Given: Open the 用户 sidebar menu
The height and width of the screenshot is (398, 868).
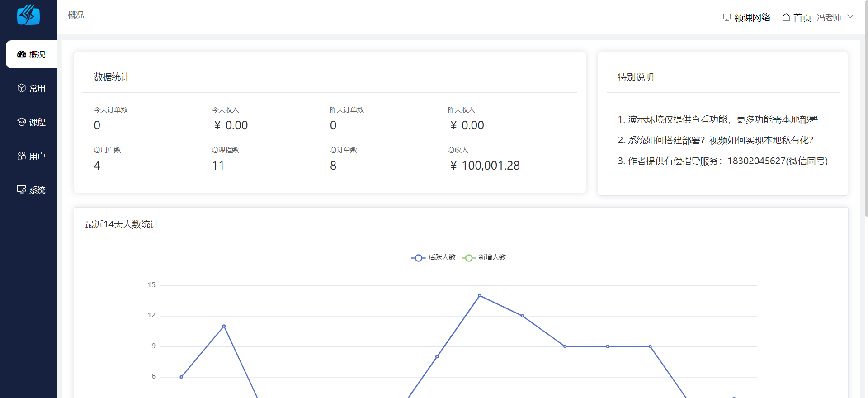Looking at the screenshot, I should [x=31, y=156].
